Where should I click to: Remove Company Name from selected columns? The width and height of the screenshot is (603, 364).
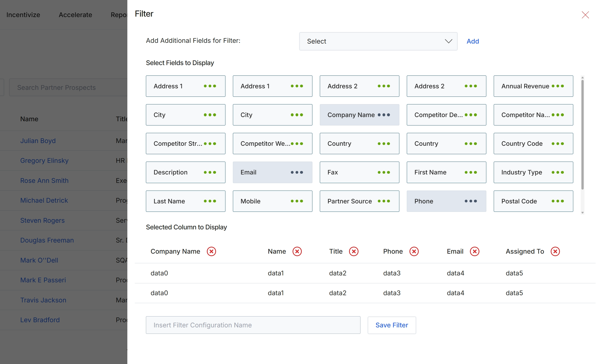pyautogui.click(x=211, y=251)
